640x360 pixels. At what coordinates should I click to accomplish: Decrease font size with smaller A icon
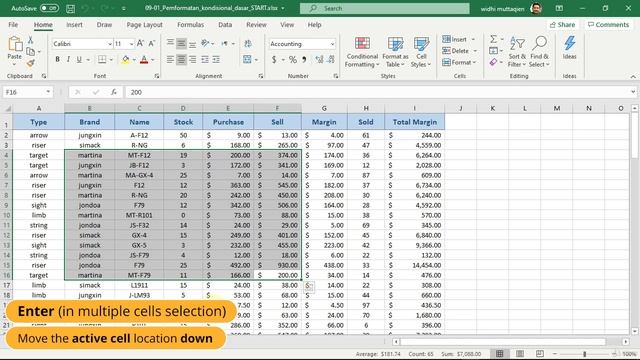[x=151, y=43]
